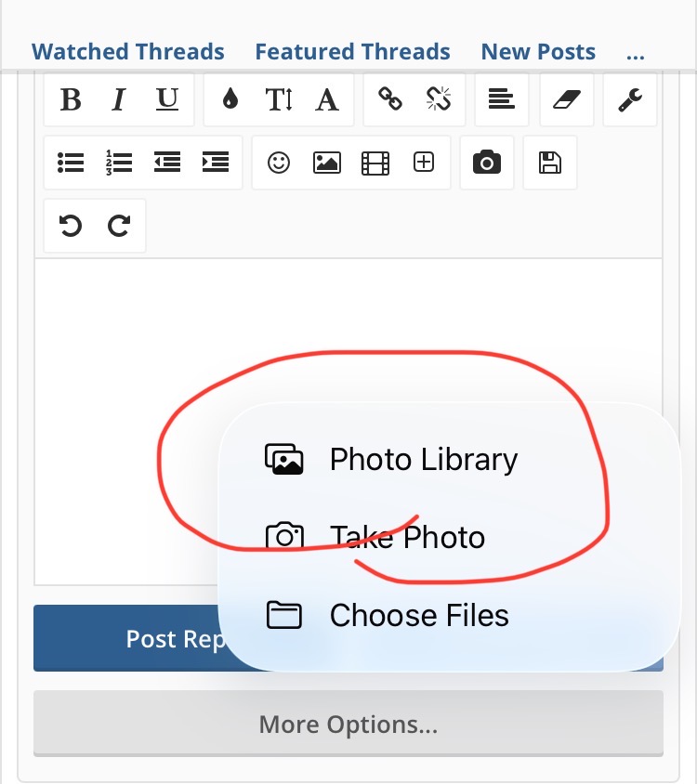697x784 pixels.
Task: Click the More Options button
Action: pyautogui.click(x=348, y=724)
